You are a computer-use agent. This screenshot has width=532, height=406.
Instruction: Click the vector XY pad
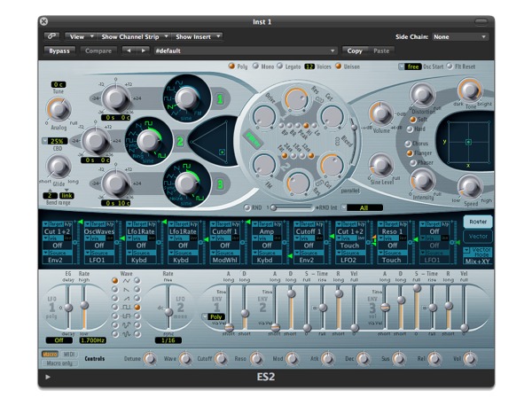point(468,142)
